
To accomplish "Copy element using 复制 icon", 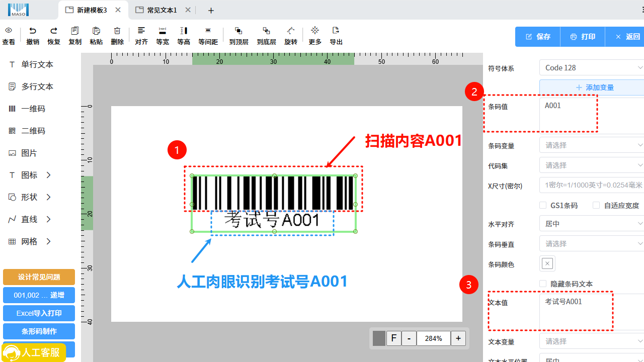I will 75,31.
